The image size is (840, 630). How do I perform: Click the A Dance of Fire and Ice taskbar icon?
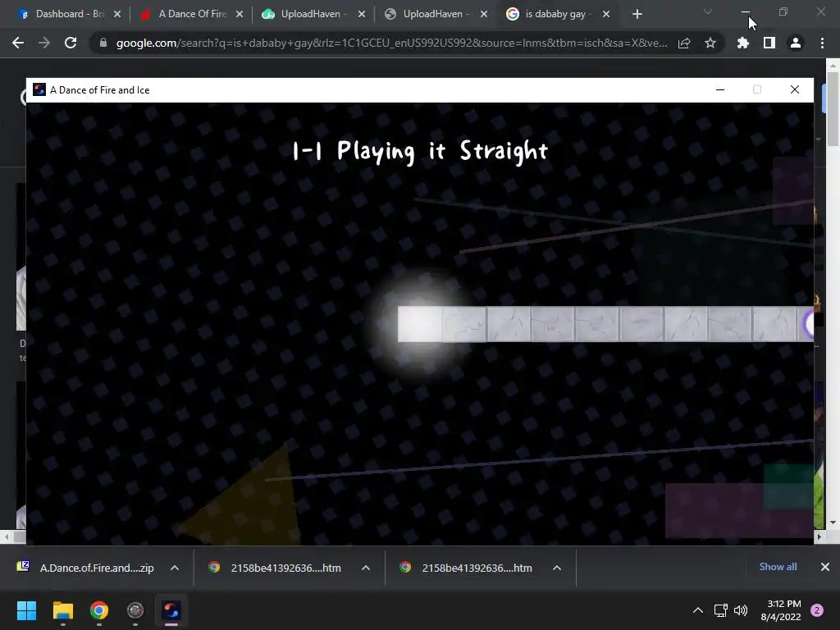[171, 610]
